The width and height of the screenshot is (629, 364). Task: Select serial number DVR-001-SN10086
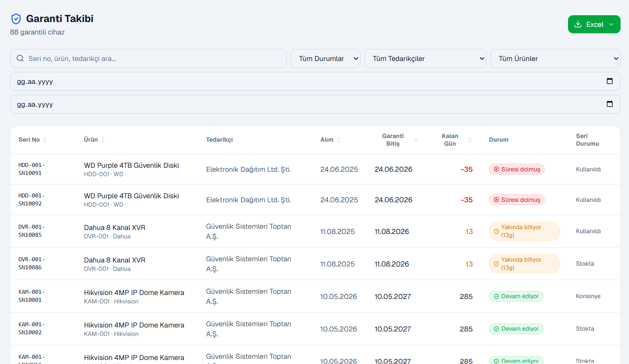(x=32, y=263)
